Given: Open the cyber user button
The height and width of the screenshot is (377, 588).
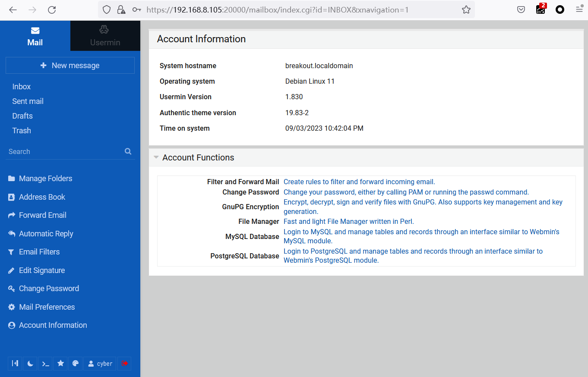Looking at the screenshot, I should pos(100,364).
